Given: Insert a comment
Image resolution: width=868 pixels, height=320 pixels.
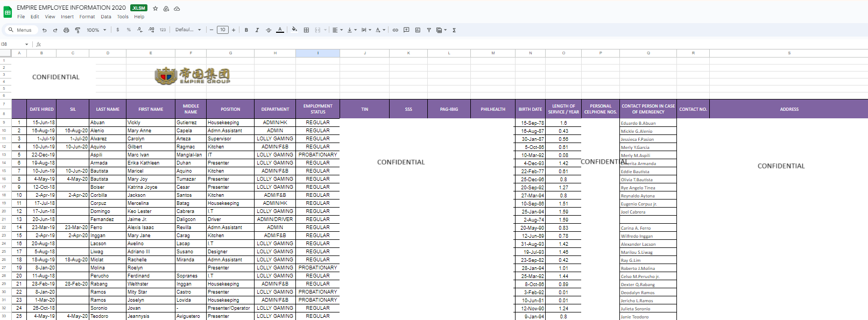Looking at the screenshot, I should tap(406, 30).
